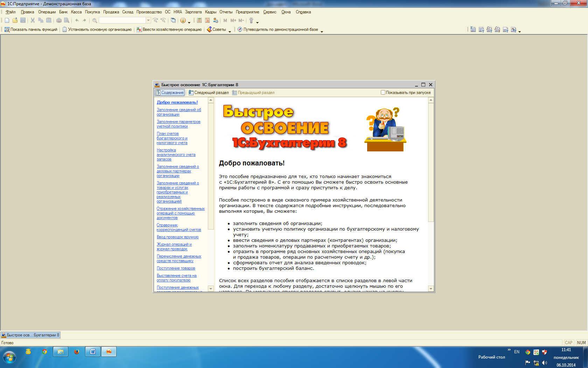Click the M+ memory add button
The image size is (588, 368).
coord(233,20)
